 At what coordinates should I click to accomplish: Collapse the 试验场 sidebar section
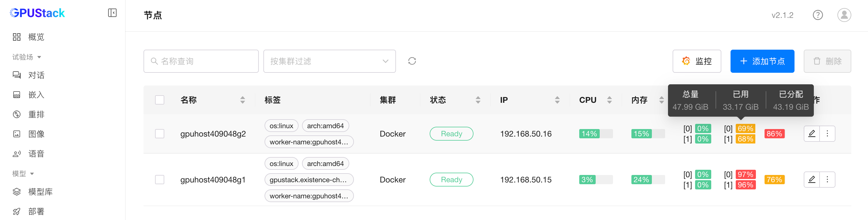pos(27,57)
